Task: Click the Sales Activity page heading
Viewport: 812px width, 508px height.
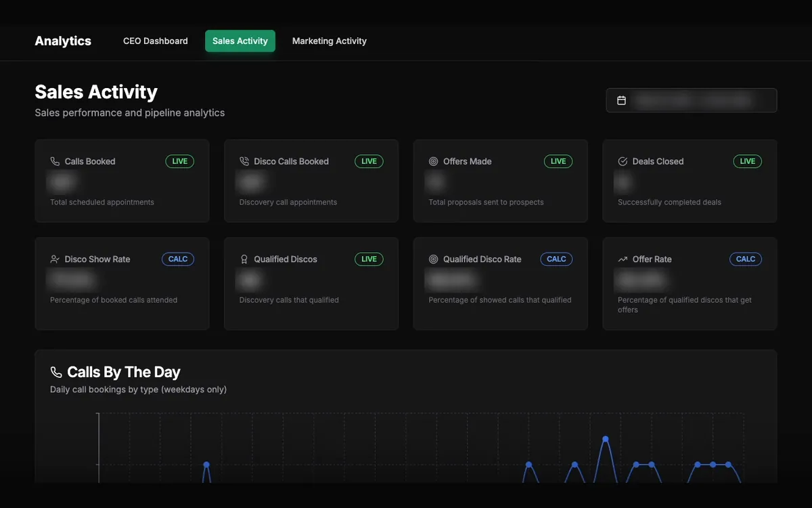Action: tap(96, 92)
